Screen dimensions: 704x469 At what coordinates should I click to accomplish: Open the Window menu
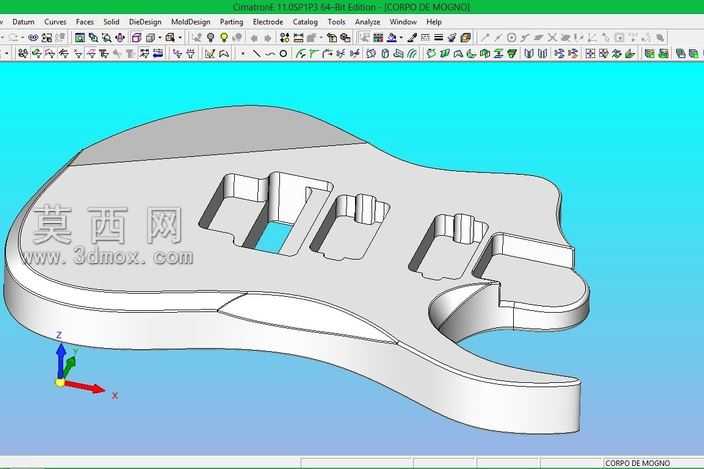pyautogui.click(x=403, y=22)
